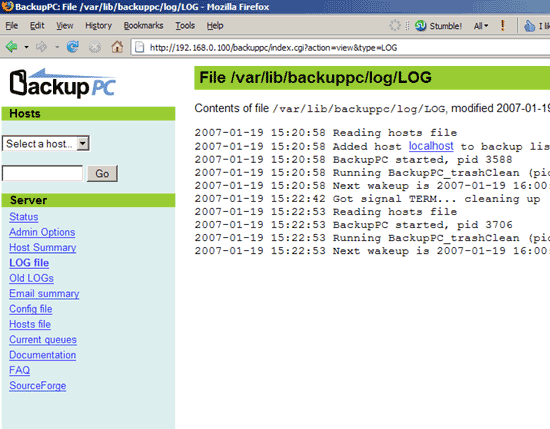Screen dimensions: 550x429
Task: Click the host search text field
Action: click(x=42, y=173)
